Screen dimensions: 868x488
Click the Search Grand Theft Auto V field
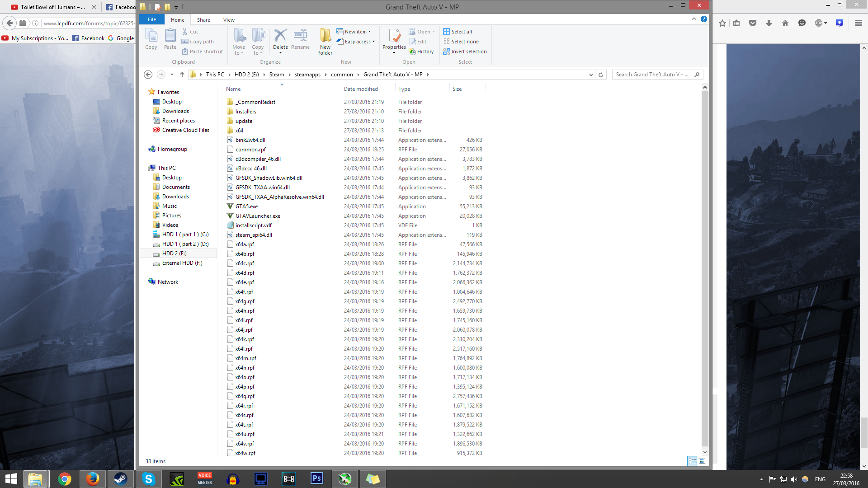point(652,75)
